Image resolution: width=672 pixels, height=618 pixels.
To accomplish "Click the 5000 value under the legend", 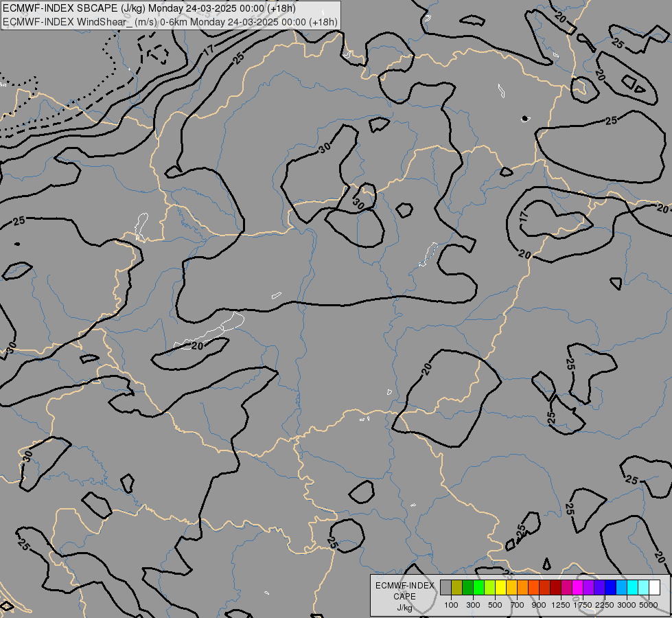I will point(649,605).
